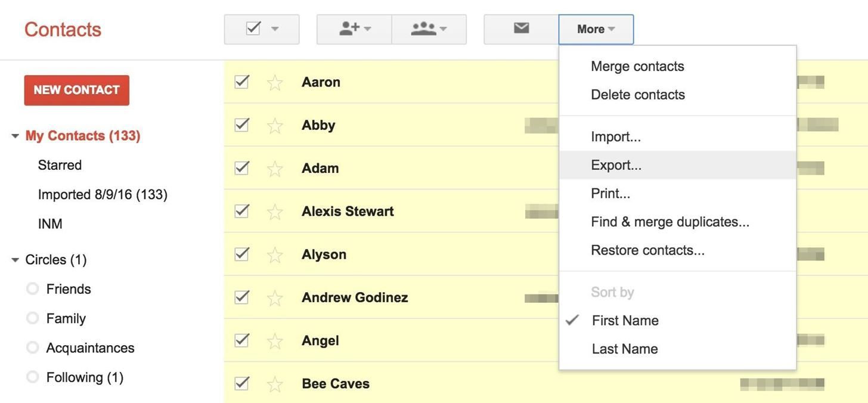Collapse the My Contacts group
Screen dimensions: 868x403
tap(15, 136)
